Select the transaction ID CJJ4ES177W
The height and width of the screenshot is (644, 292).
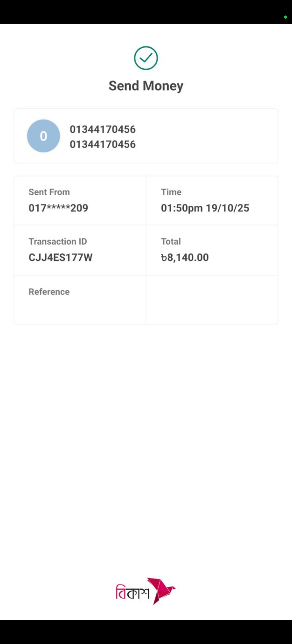point(61,258)
